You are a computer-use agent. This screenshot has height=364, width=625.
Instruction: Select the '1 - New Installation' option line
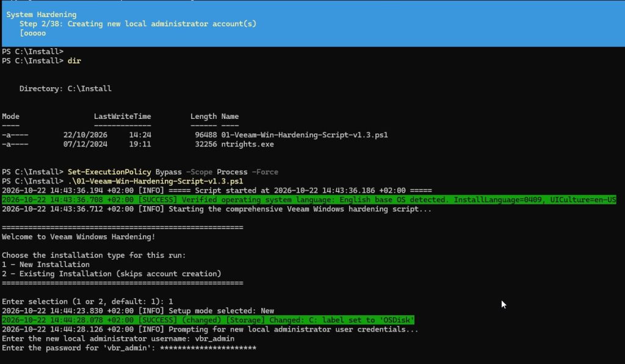pos(46,265)
